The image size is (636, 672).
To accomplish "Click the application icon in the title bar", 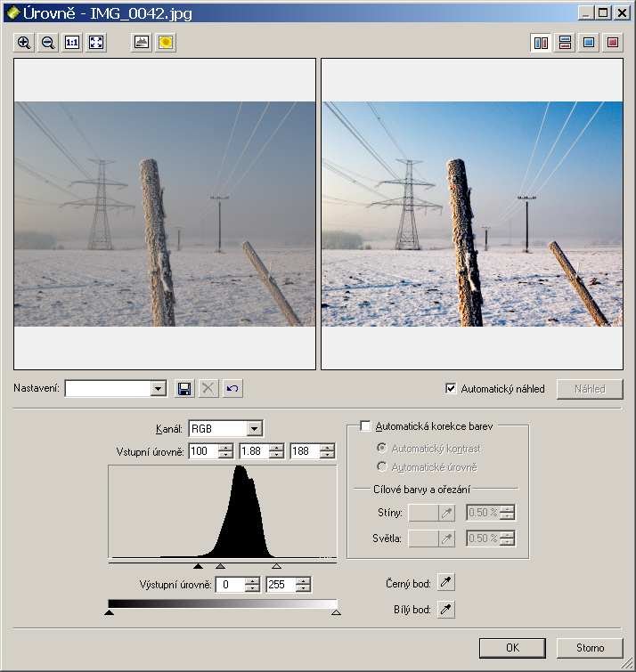I will (x=12, y=12).
